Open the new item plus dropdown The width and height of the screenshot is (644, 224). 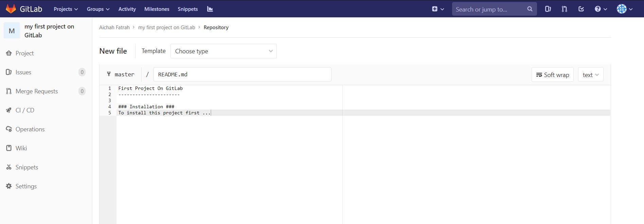tap(438, 9)
